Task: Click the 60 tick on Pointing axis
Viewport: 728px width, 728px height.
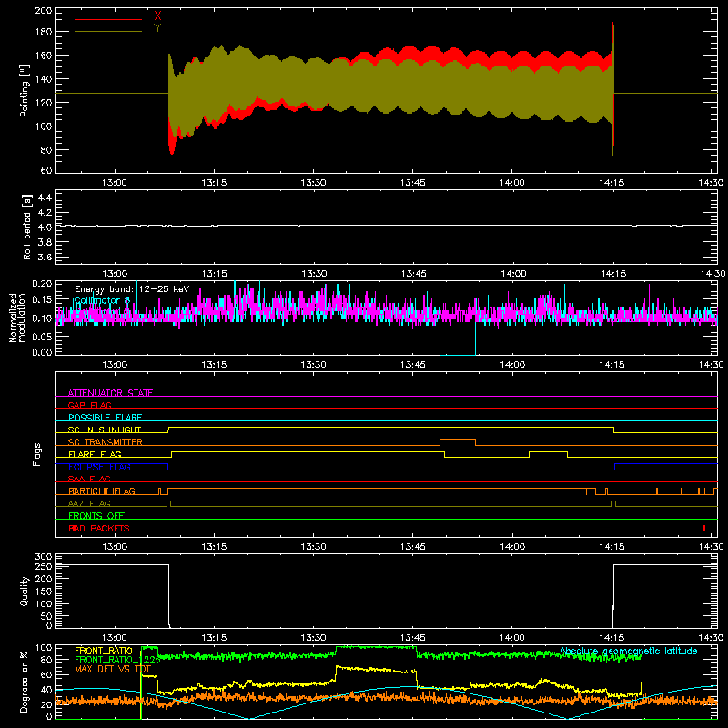Action: point(46,170)
